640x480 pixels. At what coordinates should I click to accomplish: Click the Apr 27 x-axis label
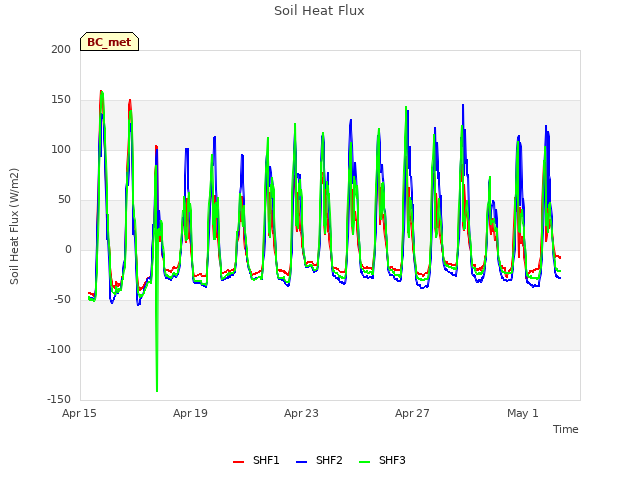412,413
